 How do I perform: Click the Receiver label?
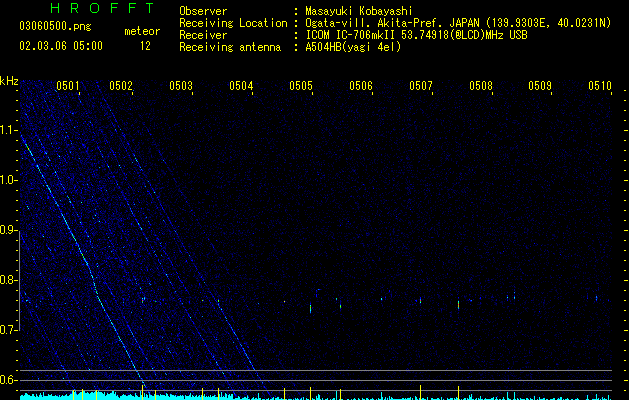tap(203, 35)
